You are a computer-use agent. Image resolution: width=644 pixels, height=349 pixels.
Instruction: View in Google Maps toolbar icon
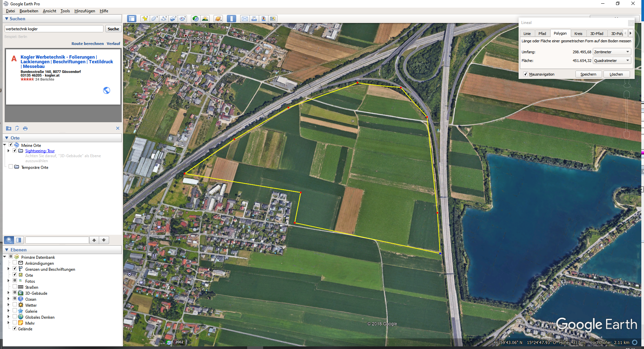coord(273,19)
